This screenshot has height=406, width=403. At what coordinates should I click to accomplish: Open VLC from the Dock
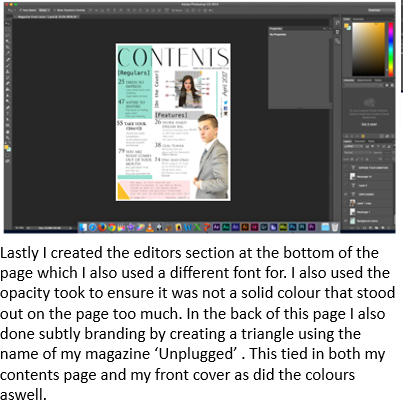point(149,227)
